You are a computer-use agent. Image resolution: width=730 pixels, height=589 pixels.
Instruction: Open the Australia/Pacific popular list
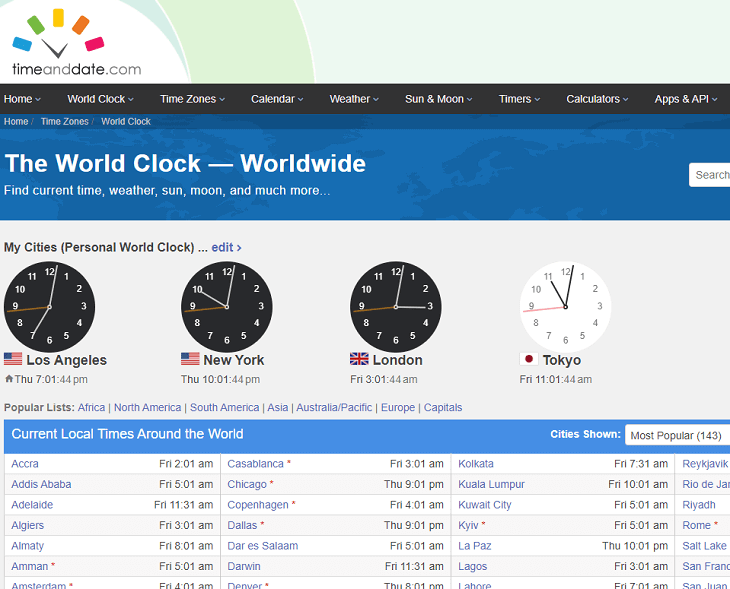[x=334, y=407]
